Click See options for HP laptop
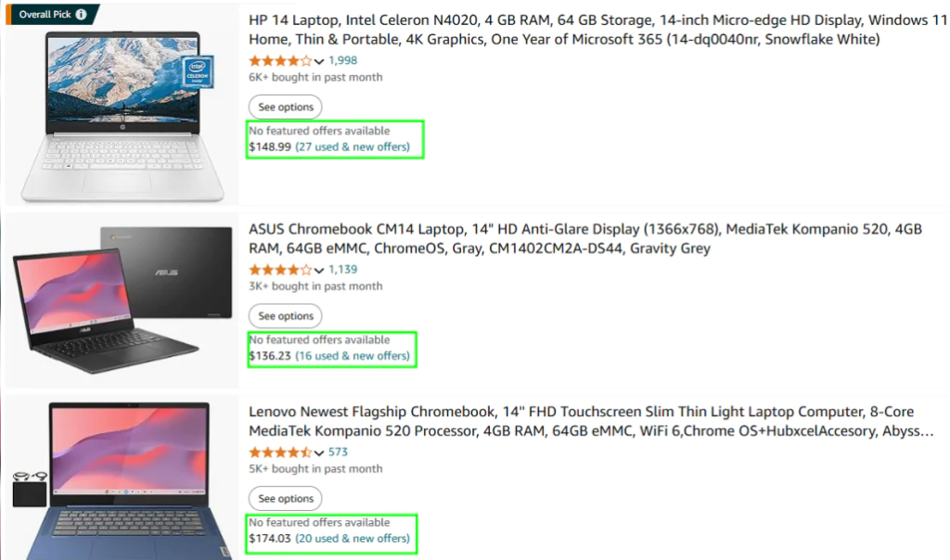The width and height of the screenshot is (950, 560). (x=286, y=108)
